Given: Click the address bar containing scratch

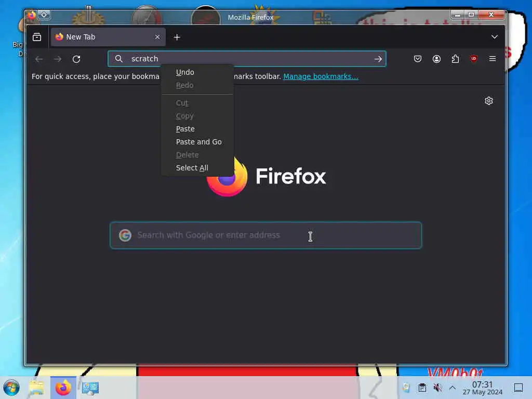Looking at the screenshot, I should (x=247, y=59).
